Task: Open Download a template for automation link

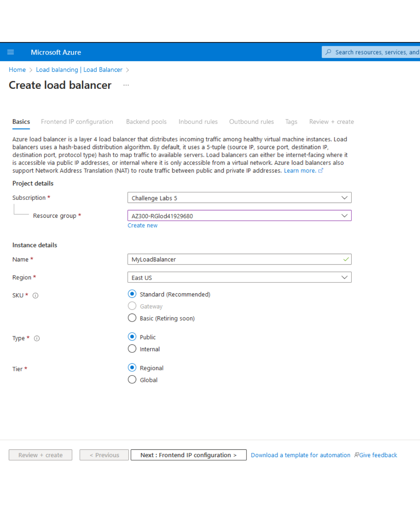Action: pos(301,455)
